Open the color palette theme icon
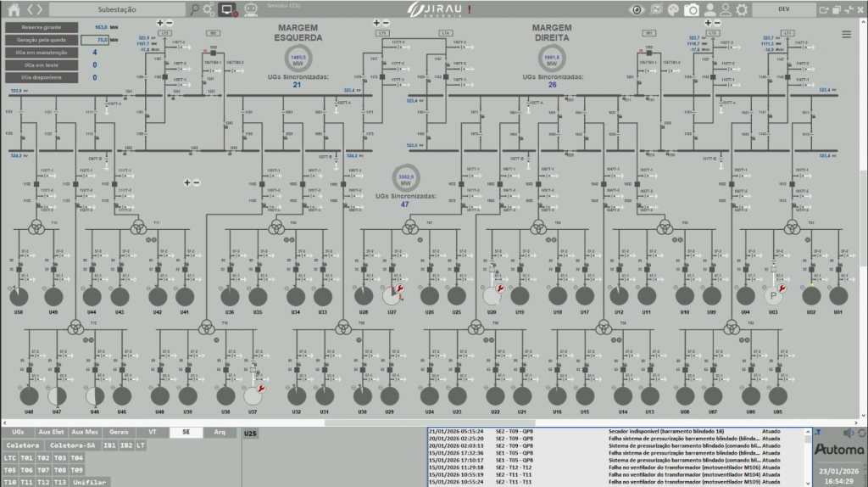Image resolution: width=868 pixels, height=487 pixels. click(674, 9)
